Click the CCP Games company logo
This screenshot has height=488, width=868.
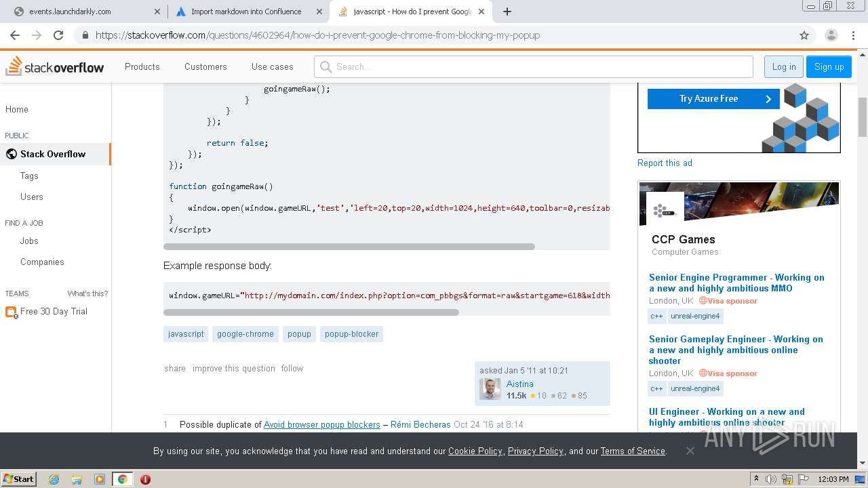pyautogui.click(x=665, y=211)
